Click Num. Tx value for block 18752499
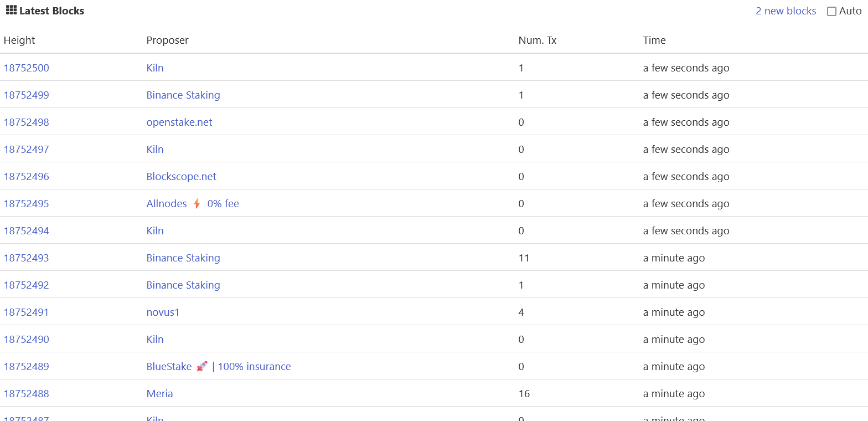This screenshot has height=421, width=868. pos(521,95)
